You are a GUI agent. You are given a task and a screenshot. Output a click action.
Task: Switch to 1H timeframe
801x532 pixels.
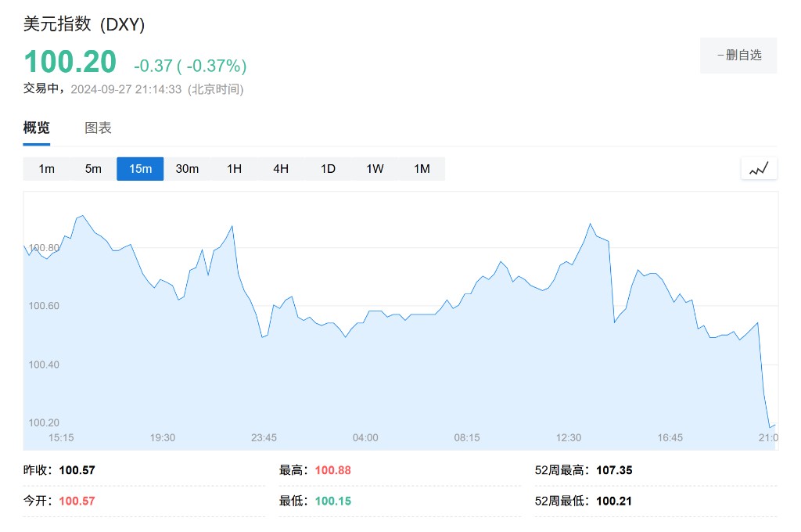[234, 169]
